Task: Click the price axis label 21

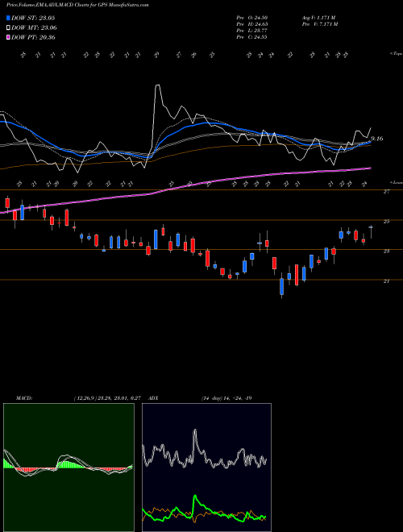Action: pos(386,281)
